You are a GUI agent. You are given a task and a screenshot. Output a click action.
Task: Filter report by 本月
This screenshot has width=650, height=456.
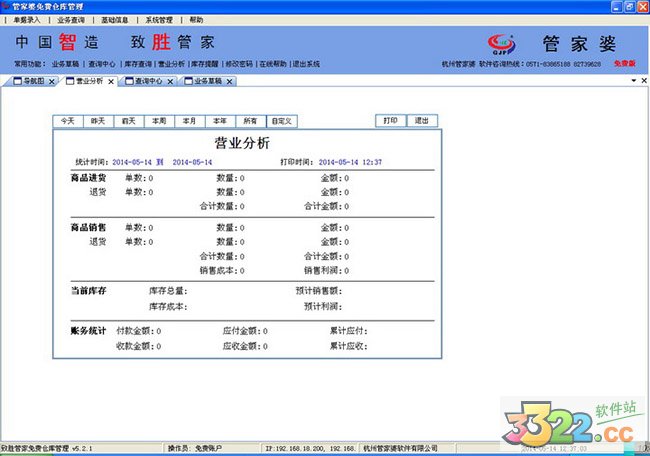pyautogui.click(x=189, y=121)
